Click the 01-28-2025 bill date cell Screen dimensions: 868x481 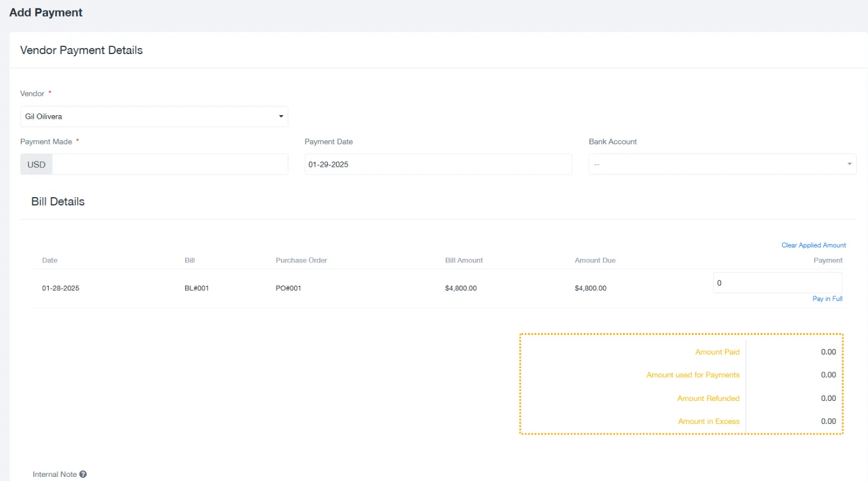pyautogui.click(x=61, y=289)
